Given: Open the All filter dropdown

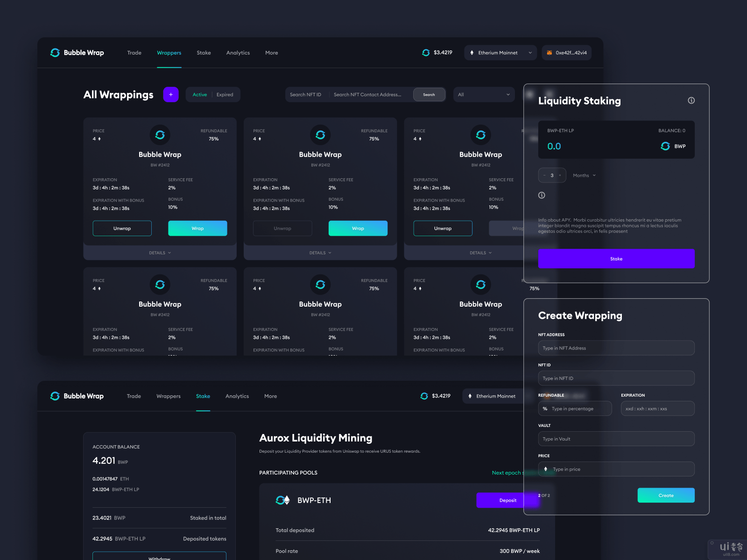Looking at the screenshot, I should pos(484,95).
